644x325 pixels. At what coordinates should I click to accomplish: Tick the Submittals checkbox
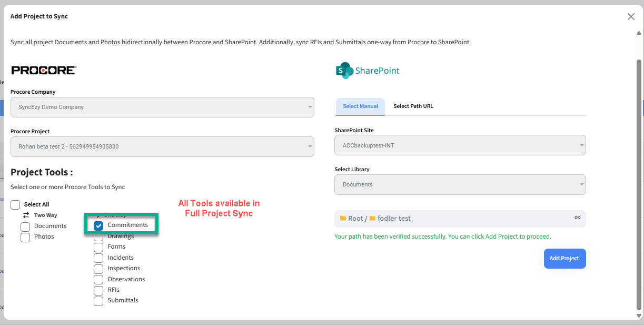(98, 301)
